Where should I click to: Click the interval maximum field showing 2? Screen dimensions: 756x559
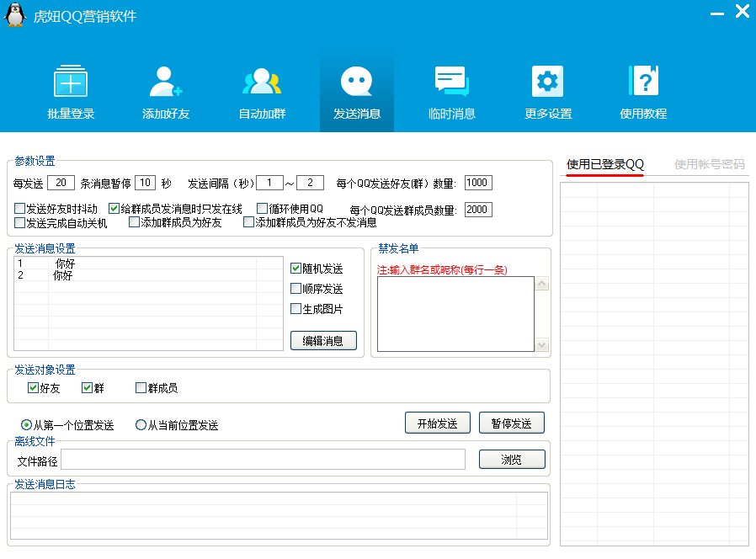310,183
